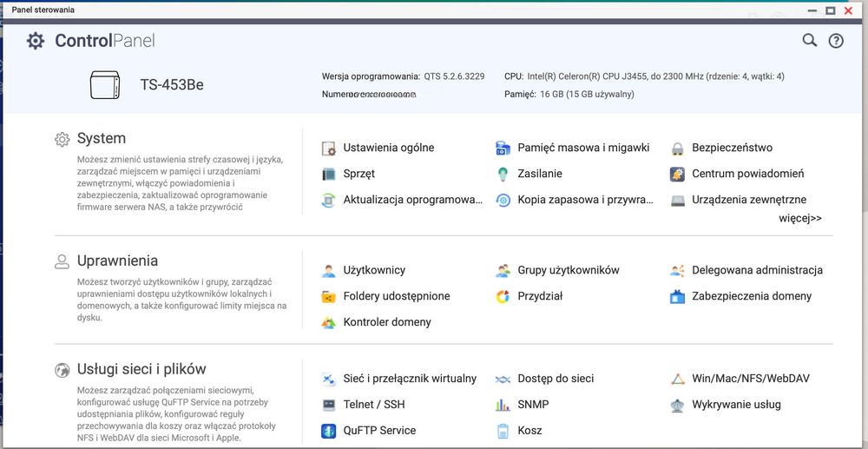Open the Pamięć masowa i migawki icon
The image size is (868, 449).
(503, 149)
